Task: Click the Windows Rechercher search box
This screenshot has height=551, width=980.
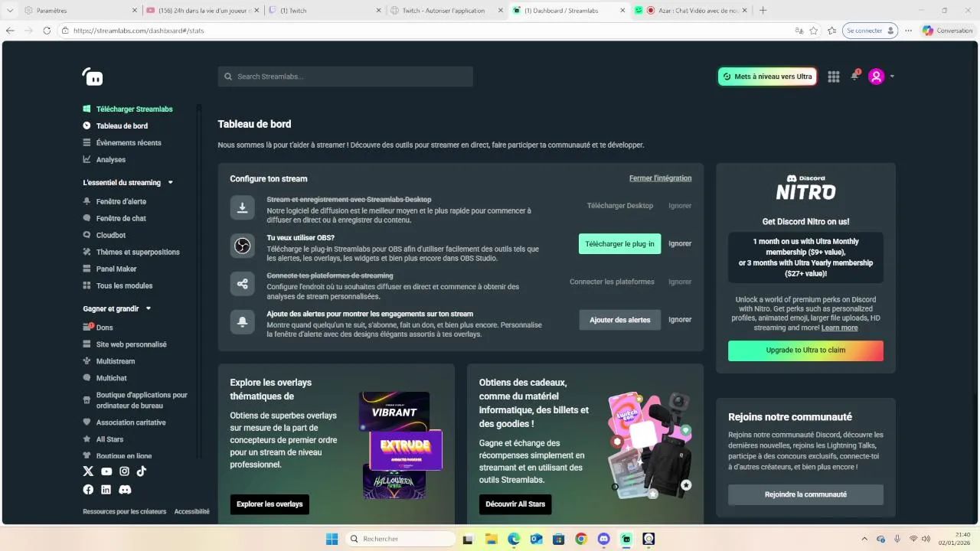Action: [400, 539]
